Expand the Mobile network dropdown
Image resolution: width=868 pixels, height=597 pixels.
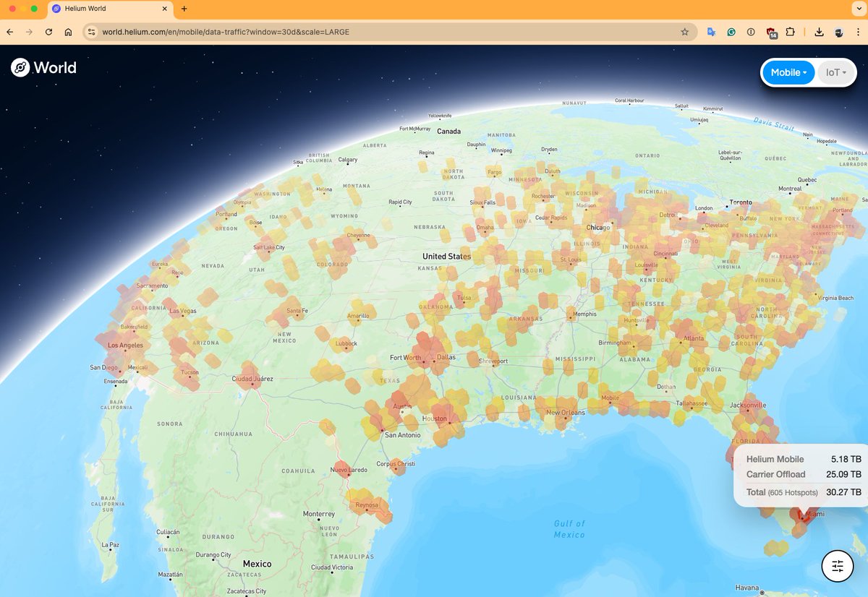pyautogui.click(x=788, y=72)
